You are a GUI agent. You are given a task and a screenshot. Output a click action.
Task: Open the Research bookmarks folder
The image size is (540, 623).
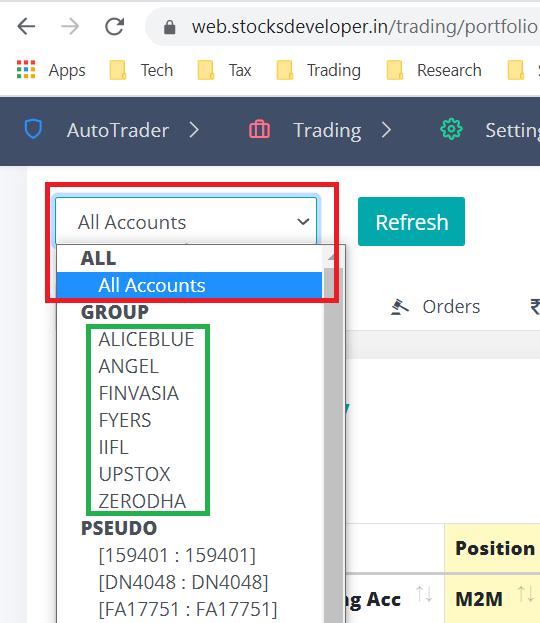click(x=434, y=70)
